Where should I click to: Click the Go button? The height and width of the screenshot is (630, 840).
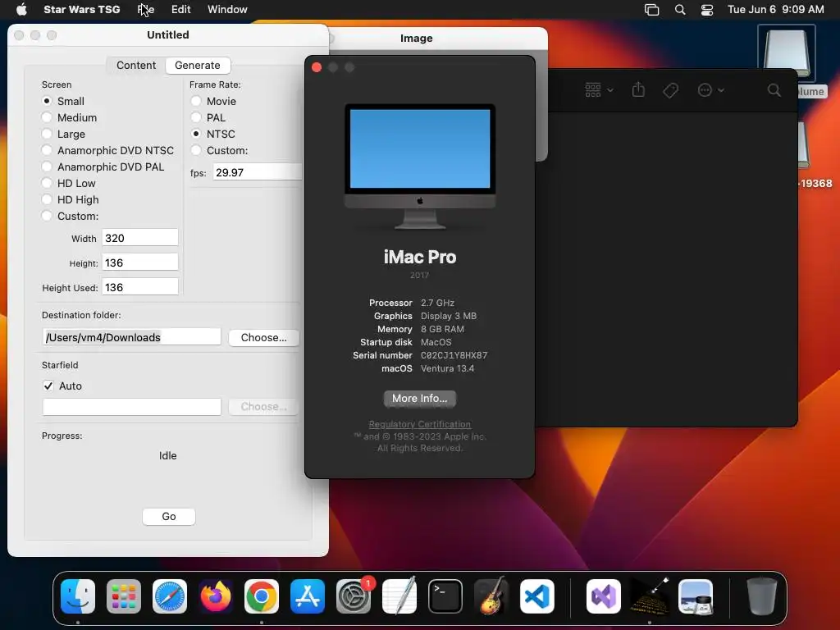click(169, 517)
